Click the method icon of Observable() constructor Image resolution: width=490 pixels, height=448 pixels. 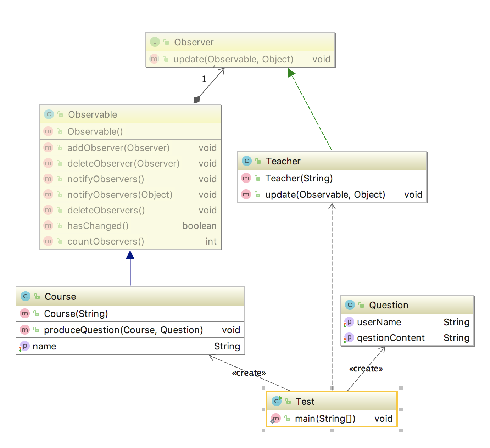tap(48, 131)
